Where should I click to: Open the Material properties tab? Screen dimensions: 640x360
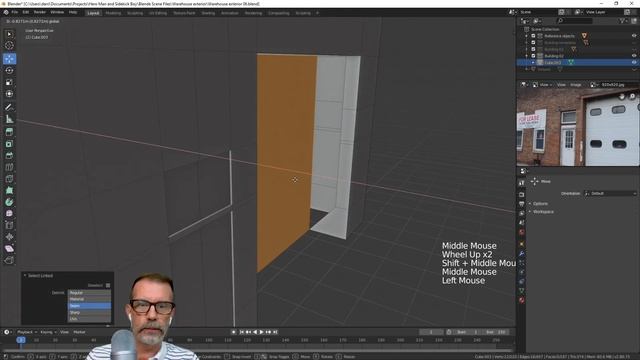(x=522, y=300)
